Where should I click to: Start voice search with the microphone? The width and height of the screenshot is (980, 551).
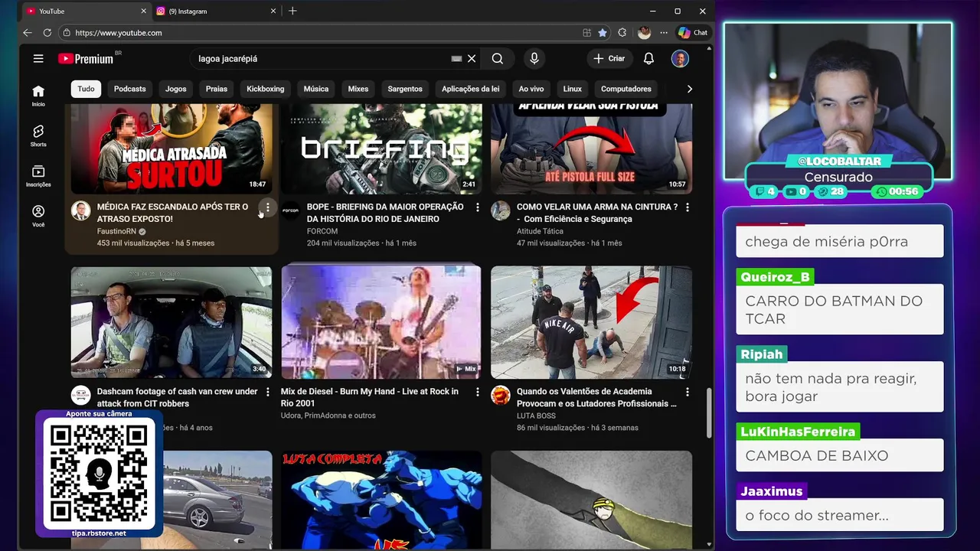534,58
